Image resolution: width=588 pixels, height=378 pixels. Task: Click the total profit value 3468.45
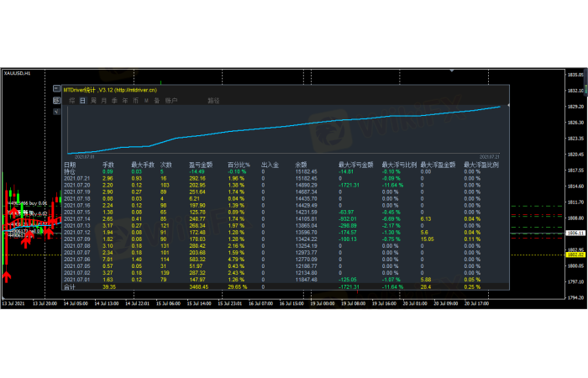click(x=199, y=287)
